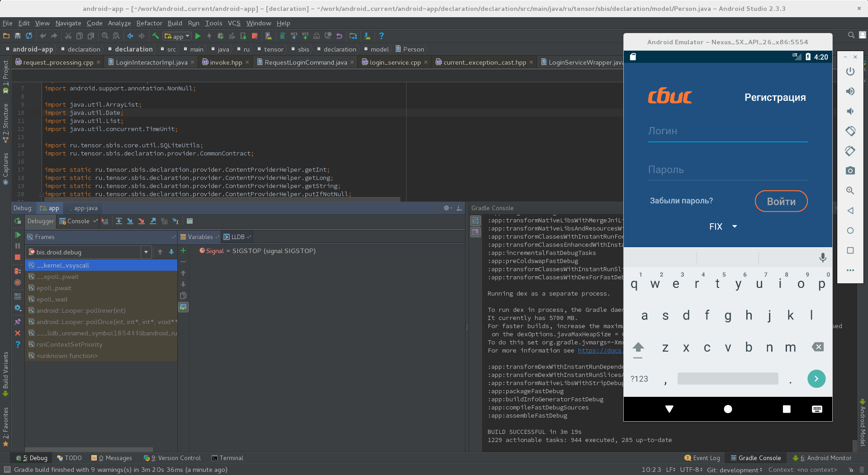Click the blue Help question mark in the main toolbar
The height and width of the screenshot is (475, 868).
381,36
